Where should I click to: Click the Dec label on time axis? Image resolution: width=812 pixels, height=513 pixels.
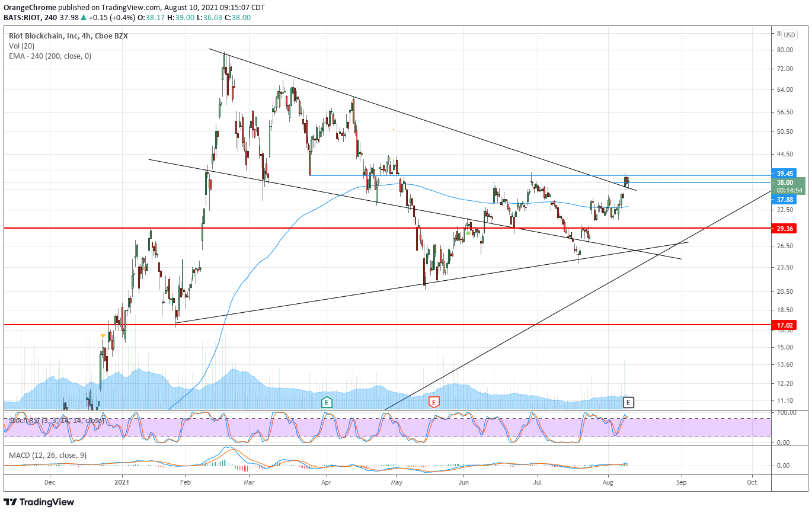49,483
